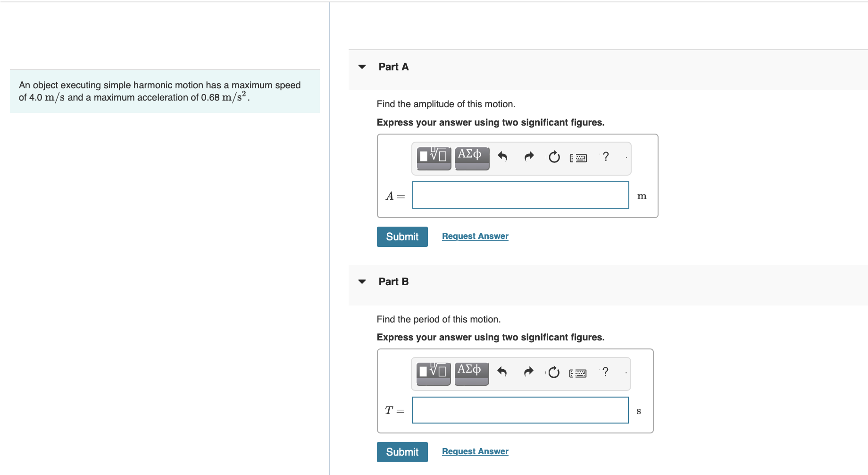
Task: Click the period T answer input field
Action: pos(520,410)
